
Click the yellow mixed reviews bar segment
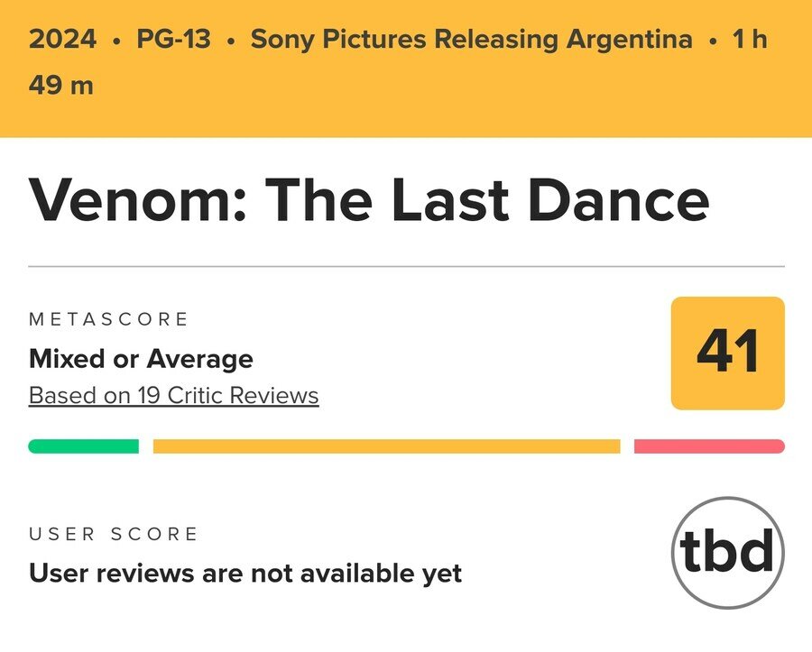click(x=387, y=446)
